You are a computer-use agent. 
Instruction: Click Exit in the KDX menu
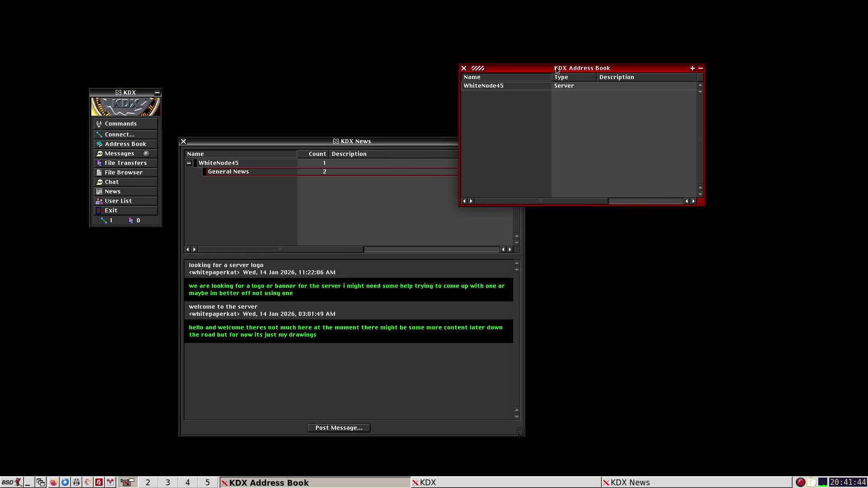click(111, 210)
